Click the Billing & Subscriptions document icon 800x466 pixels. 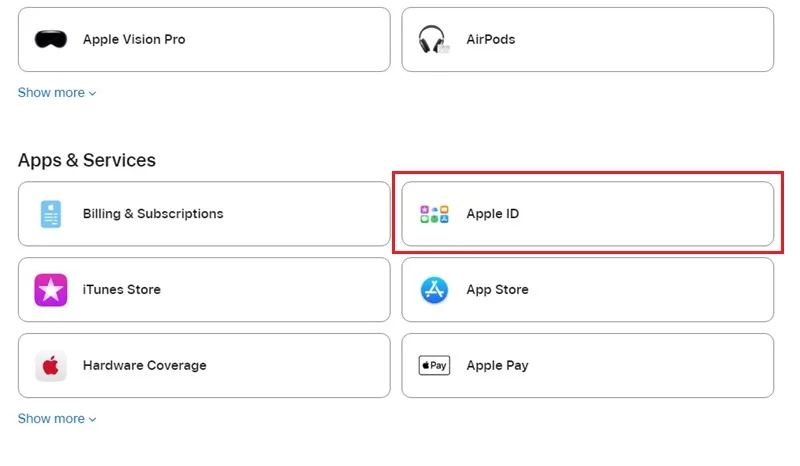[x=51, y=214]
